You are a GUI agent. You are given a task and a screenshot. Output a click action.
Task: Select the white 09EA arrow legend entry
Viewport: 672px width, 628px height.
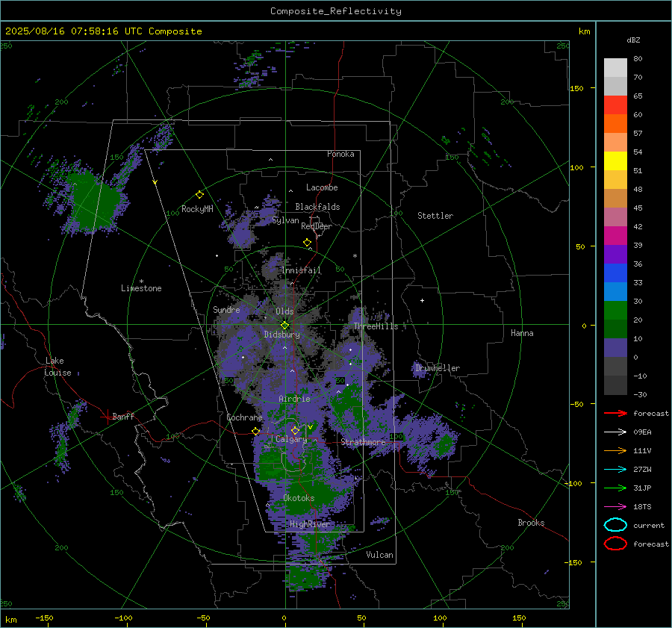tap(615, 432)
